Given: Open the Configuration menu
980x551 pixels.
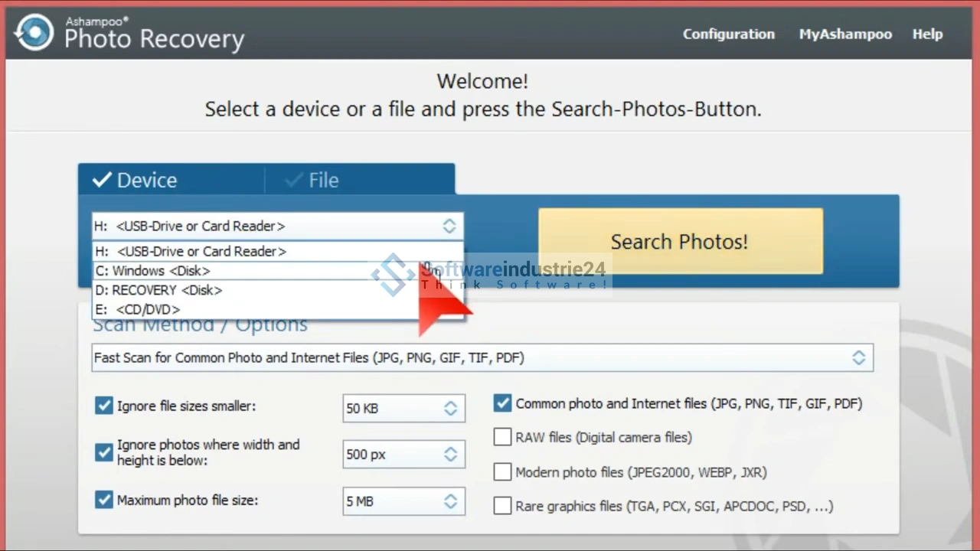Looking at the screenshot, I should pos(728,34).
